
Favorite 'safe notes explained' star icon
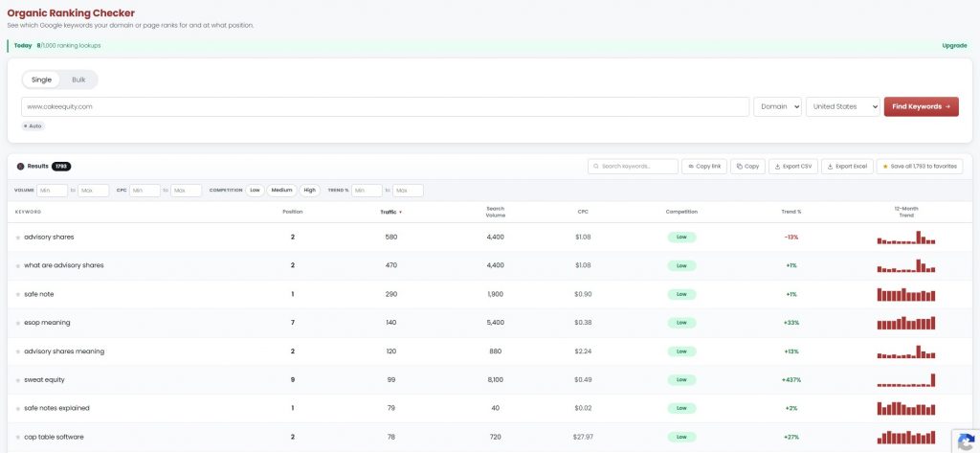17,409
